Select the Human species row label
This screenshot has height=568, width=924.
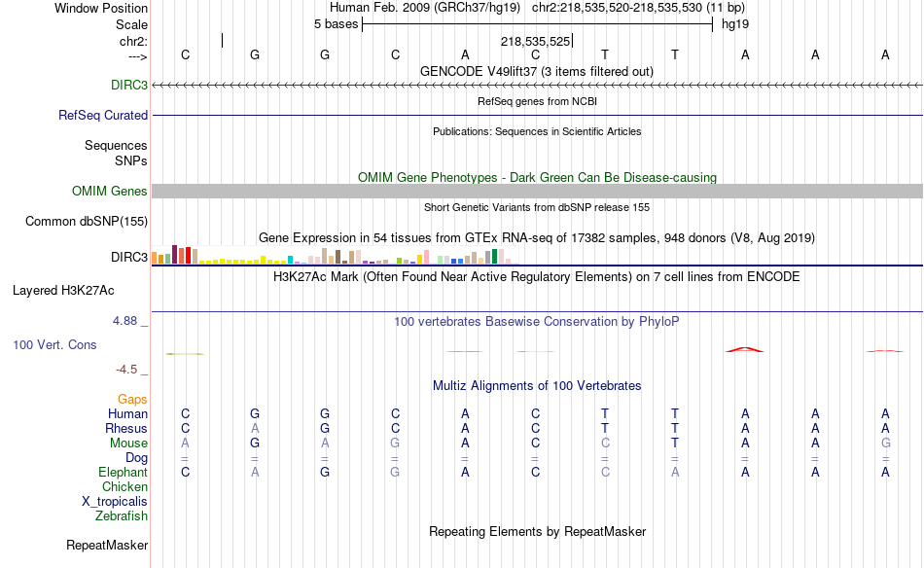click(x=127, y=413)
